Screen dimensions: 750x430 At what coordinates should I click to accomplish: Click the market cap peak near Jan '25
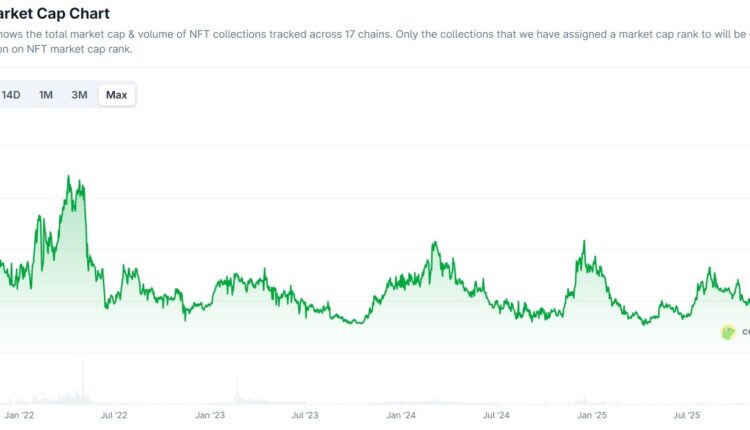582,241
